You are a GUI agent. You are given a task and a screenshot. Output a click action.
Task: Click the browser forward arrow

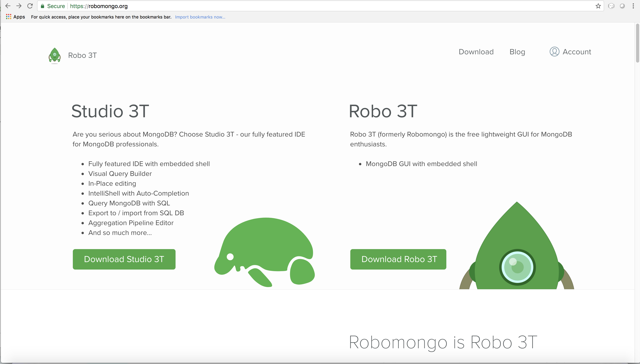[19, 6]
